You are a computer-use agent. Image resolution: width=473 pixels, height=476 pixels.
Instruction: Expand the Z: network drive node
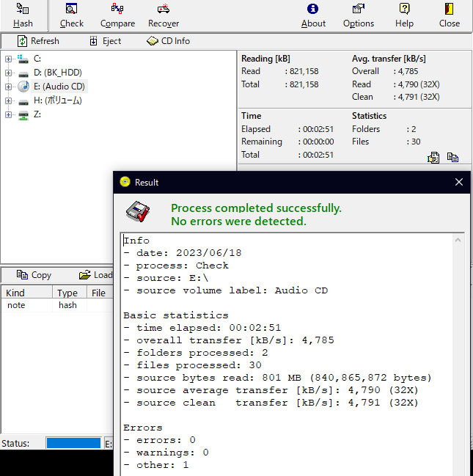point(9,114)
